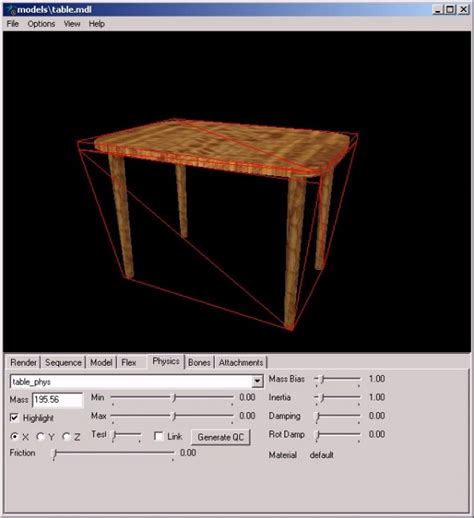
Task: Switch to the Flex tab
Action: (x=129, y=363)
